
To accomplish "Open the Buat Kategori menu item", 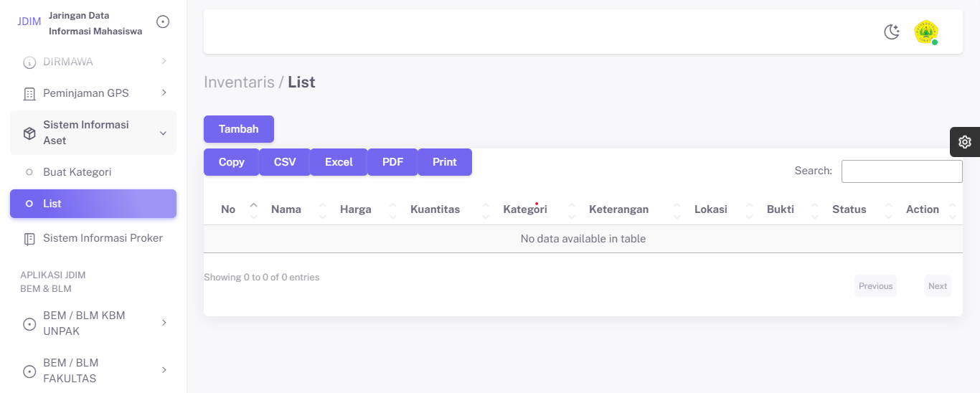I will (x=77, y=172).
